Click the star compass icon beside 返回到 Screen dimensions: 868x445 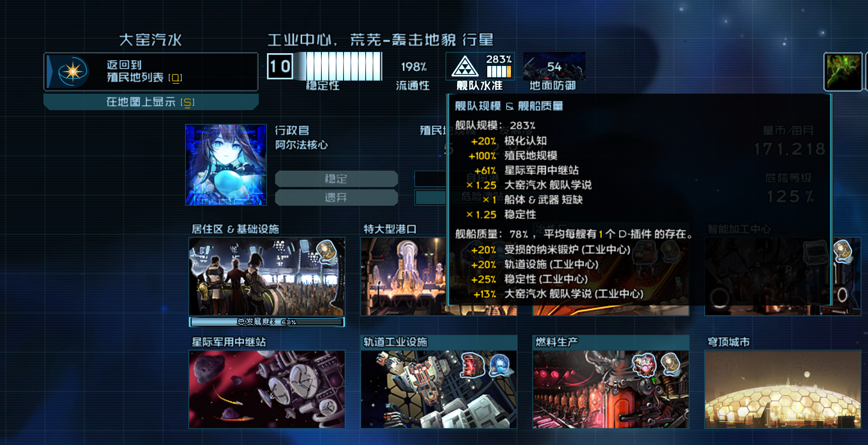tap(73, 72)
